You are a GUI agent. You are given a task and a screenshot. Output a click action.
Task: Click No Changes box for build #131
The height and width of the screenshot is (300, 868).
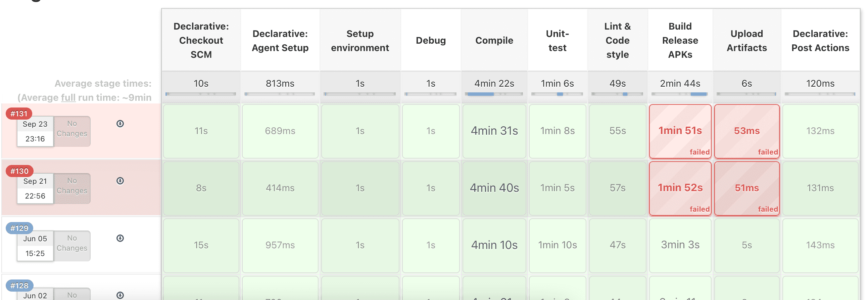(x=72, y=131)
